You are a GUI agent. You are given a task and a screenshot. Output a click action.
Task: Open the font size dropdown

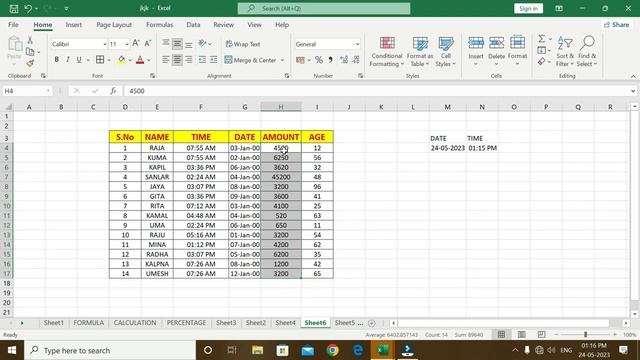[127, 44]
